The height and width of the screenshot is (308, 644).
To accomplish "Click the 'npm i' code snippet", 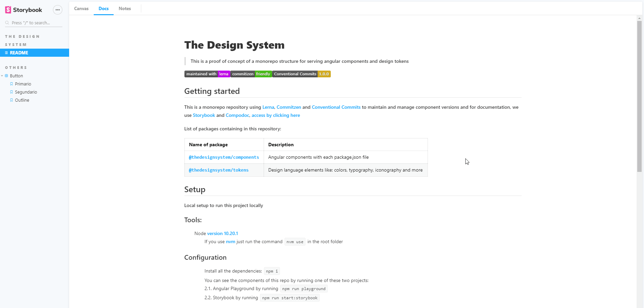I will [272, 271].
